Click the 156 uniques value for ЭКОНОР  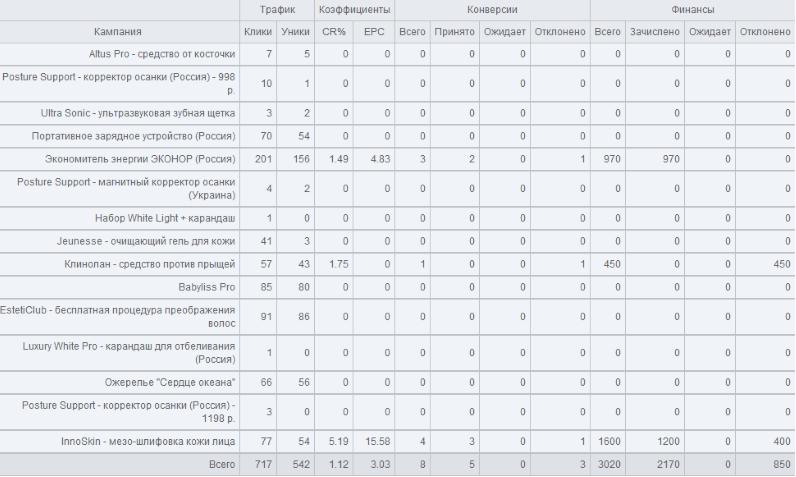pyautogui.click(x=301, y=159)
